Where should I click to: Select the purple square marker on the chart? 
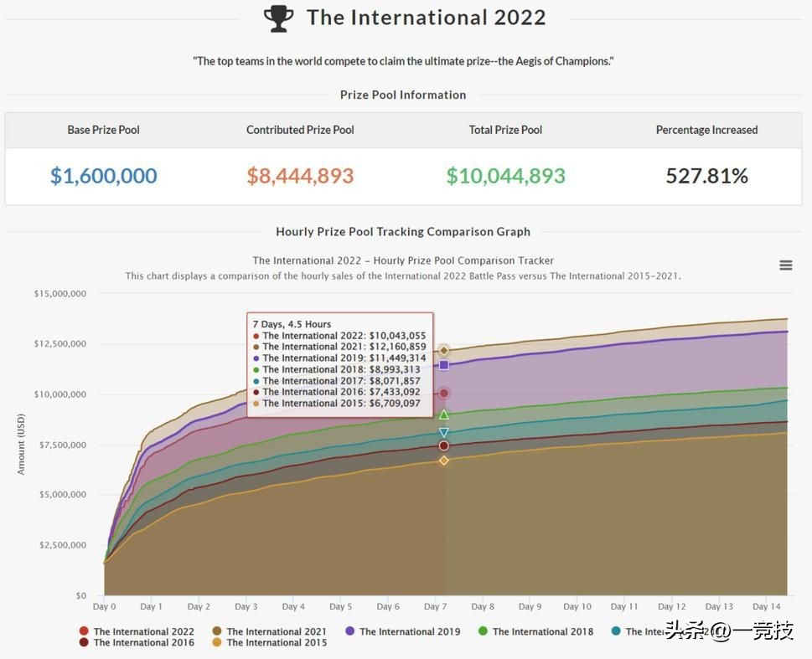(443, 364)
